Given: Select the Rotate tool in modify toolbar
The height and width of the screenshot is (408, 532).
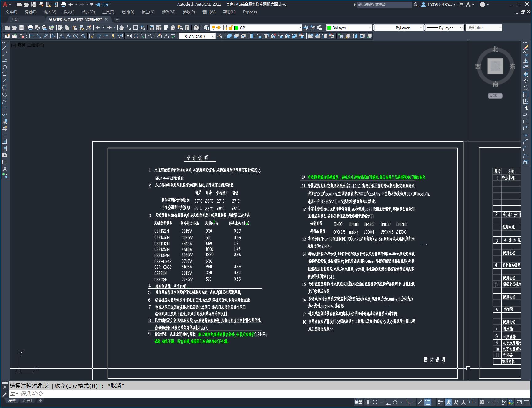Looking at the screenshot, I should pyautogui.click(x=526, y=88).
